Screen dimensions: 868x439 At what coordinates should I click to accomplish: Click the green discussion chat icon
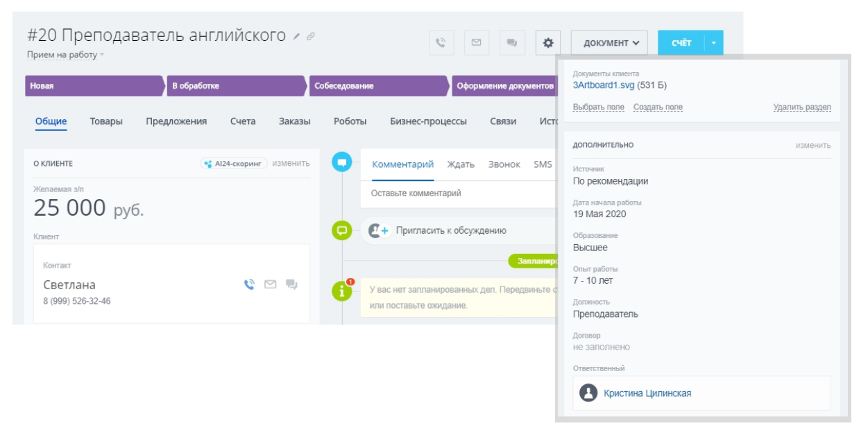[341, 230]
